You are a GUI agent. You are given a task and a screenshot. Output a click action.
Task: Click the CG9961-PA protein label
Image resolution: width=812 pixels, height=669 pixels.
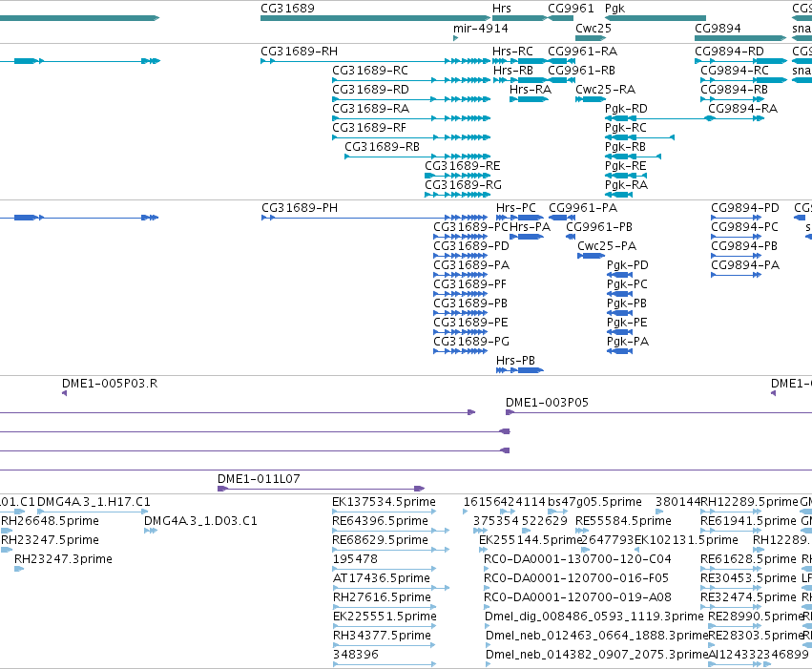coord(583,208)
